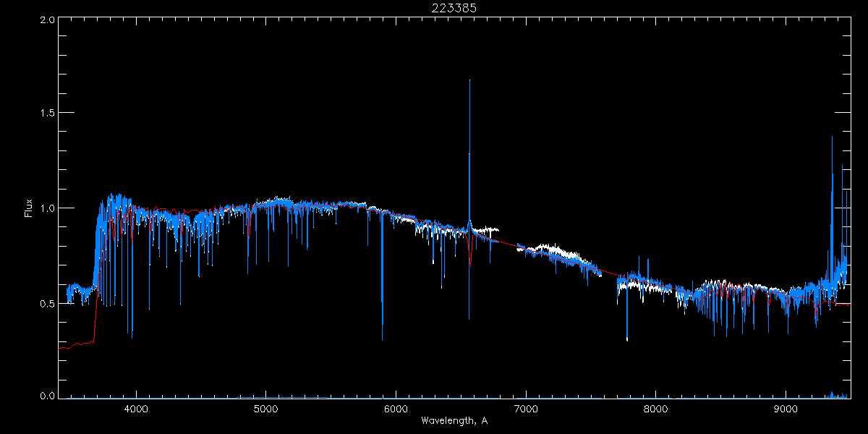Screen dimensions: 868x434
Task: Click the 5000 tick label on x-axis
Action: pyautogui.click(x=265, y=409)
